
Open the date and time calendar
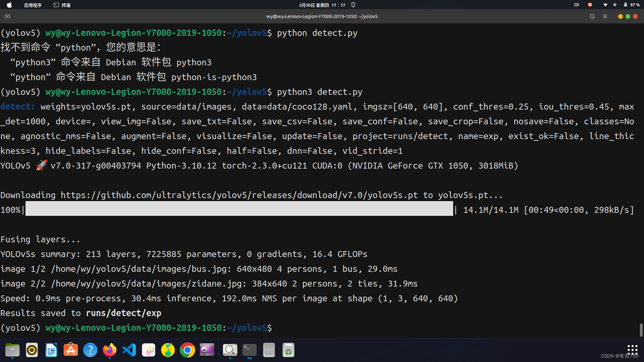point(322,5)
